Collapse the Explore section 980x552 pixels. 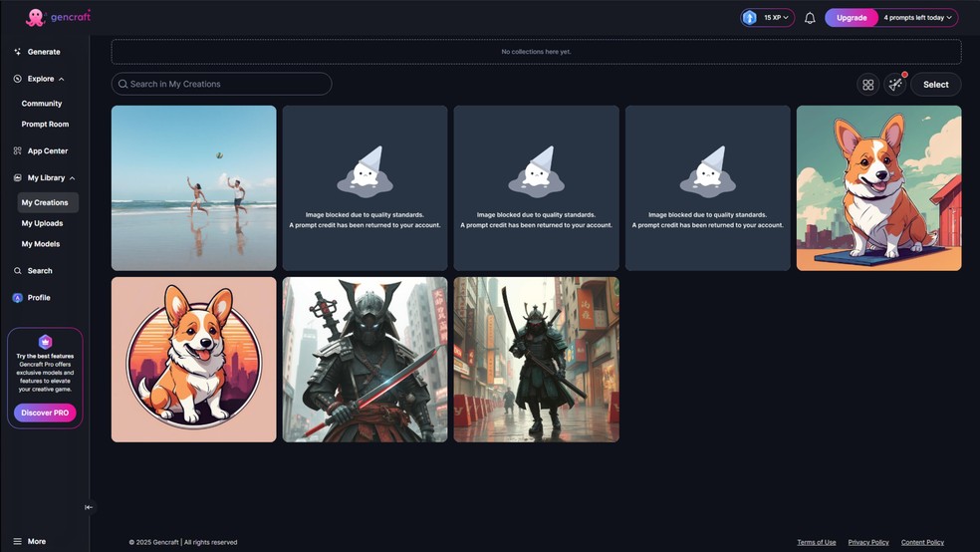coord(61,79)
